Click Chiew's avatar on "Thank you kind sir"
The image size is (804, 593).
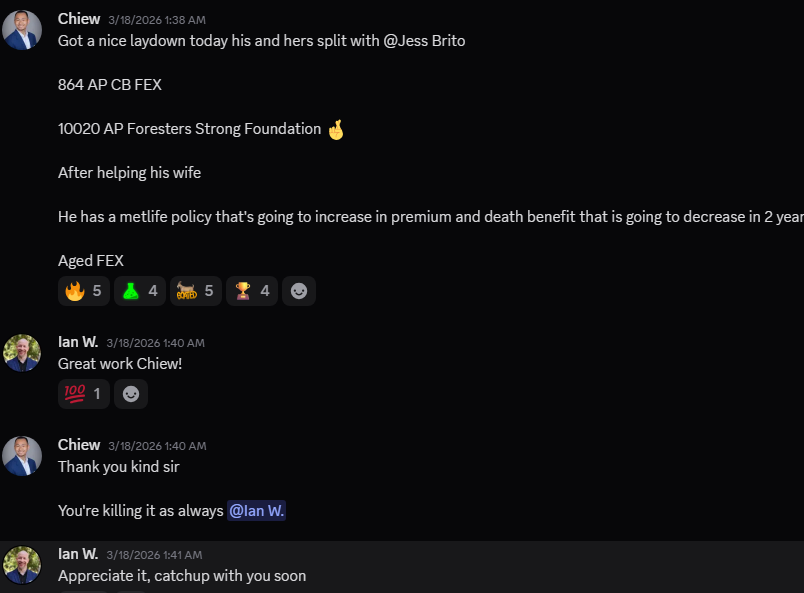click(22, 455)
